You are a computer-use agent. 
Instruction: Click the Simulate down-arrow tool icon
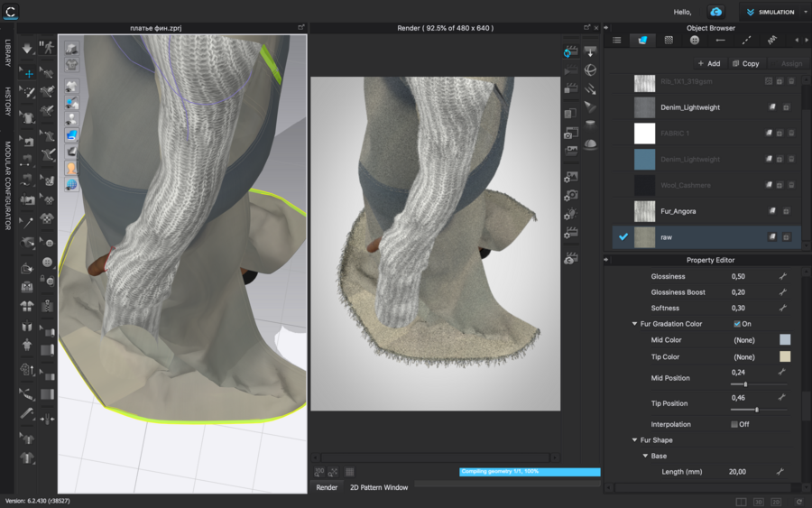28,48
